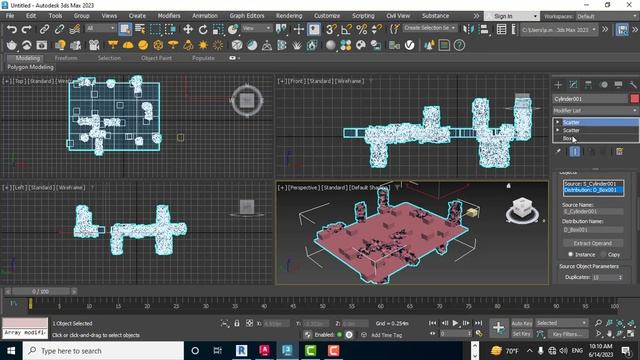This screenshot has height=360, width=640.
Task: Open the Sign In dropdown
Action: tap(511, 16)
